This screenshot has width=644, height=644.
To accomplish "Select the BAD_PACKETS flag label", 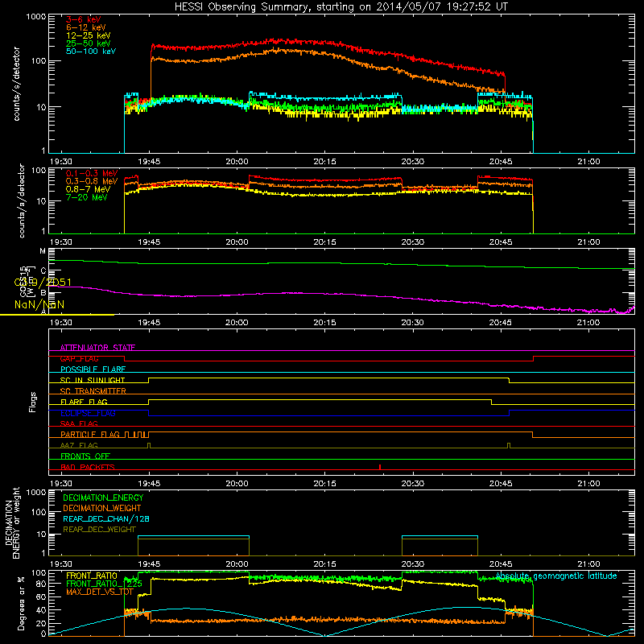I will click(x=88, y=467).
